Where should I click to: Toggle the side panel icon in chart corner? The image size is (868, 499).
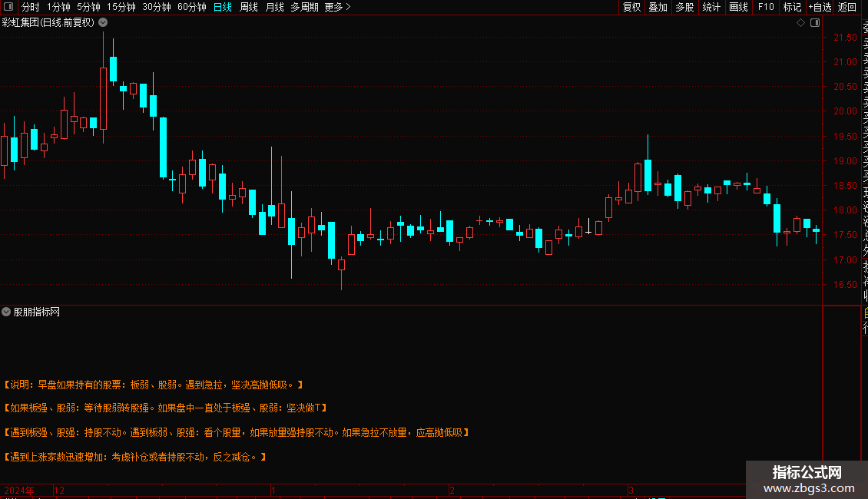pos(815,23)
